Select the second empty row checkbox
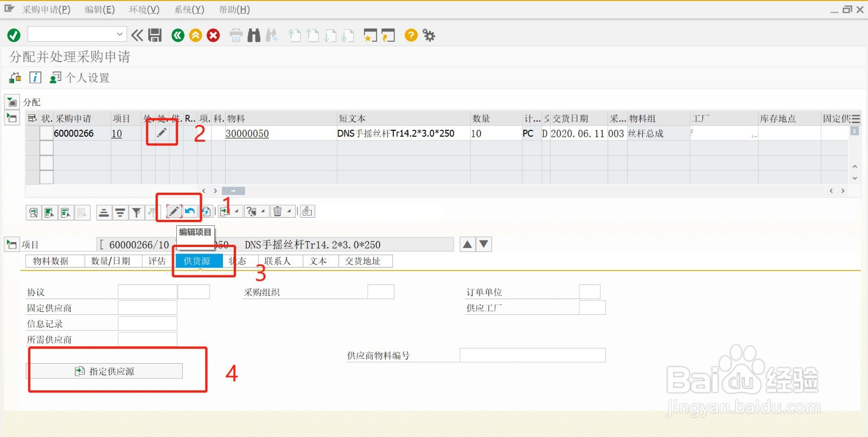 point(47,148)
